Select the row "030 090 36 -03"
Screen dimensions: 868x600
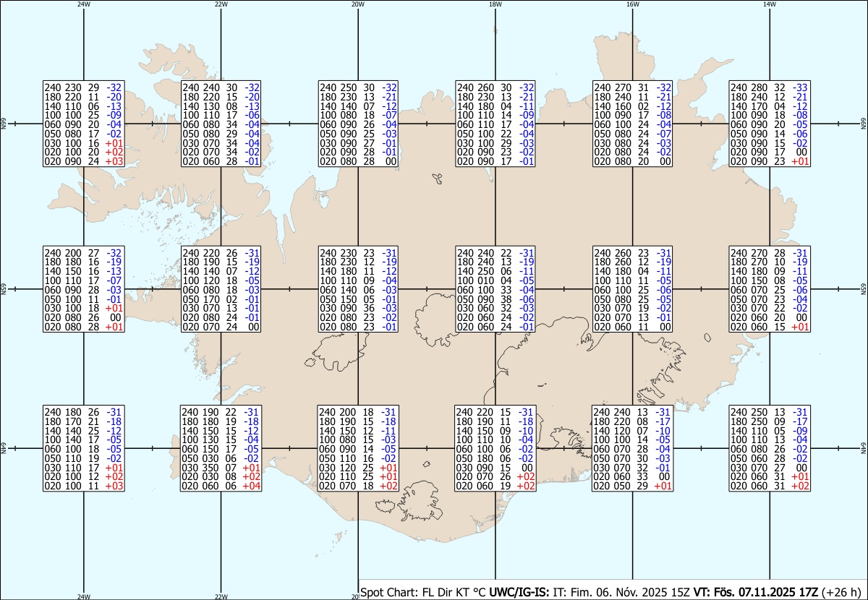coord(359,309)
